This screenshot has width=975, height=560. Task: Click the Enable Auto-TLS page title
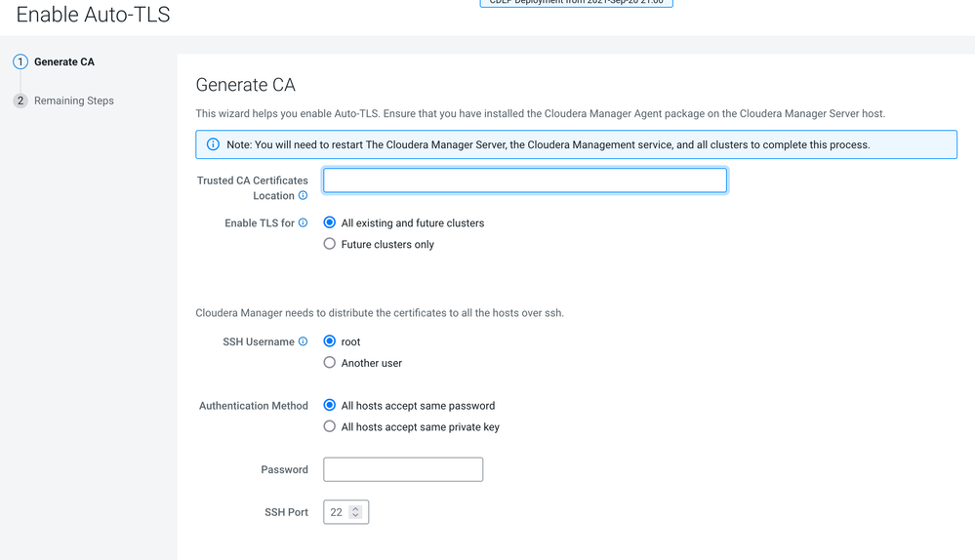[94, 15]
